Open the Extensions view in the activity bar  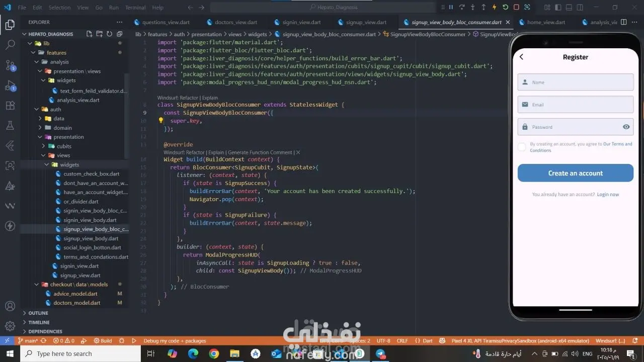[10, 105]
